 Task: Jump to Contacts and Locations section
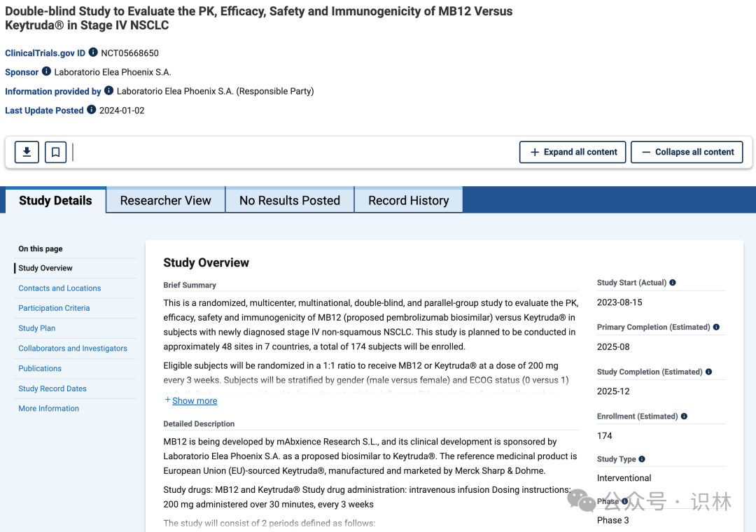pos(59,288)
